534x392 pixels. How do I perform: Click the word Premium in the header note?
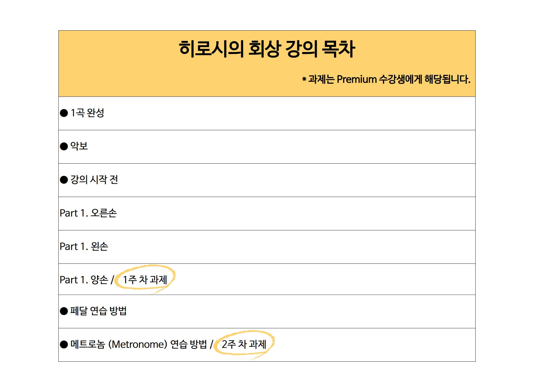[357, 79]
